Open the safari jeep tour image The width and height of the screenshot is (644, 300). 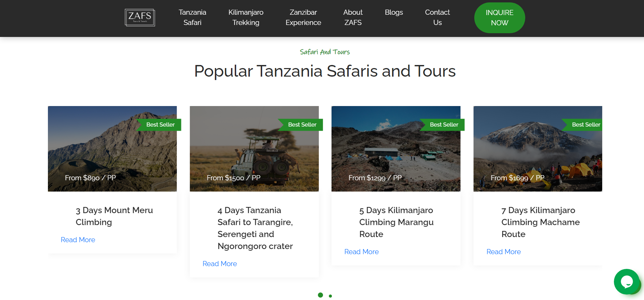[254, 149]
